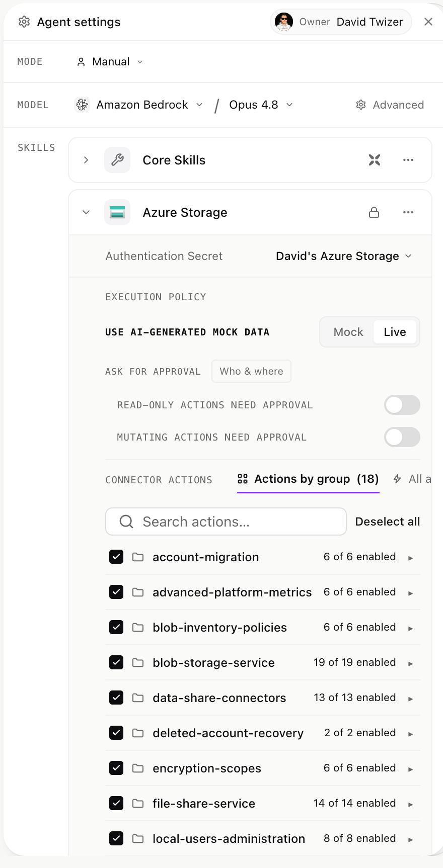Switch to the Actions by group tab
Screen dimensions: 443x868
click(x=308, y=479)
